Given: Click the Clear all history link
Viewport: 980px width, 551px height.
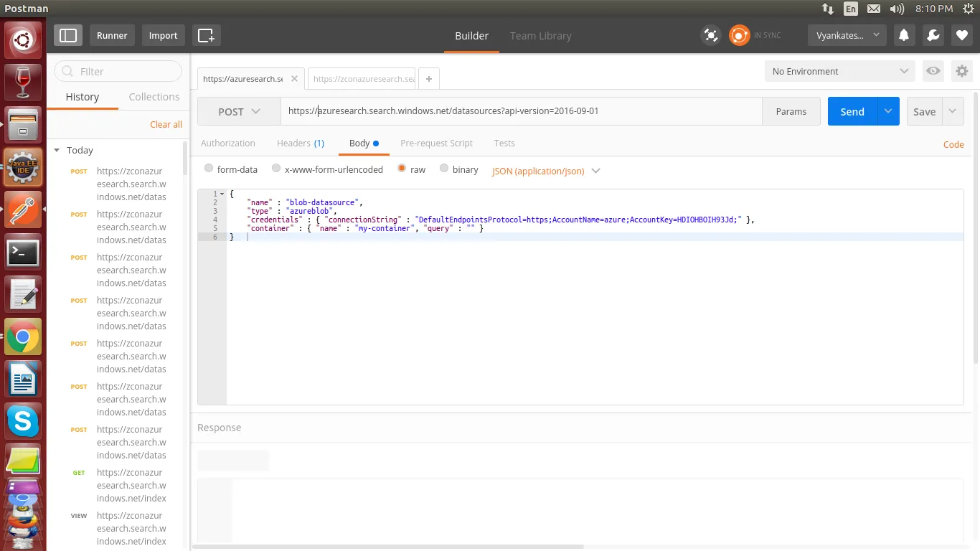Looking at the screenshot, I should pyautogui.click(x=166, y=124).
